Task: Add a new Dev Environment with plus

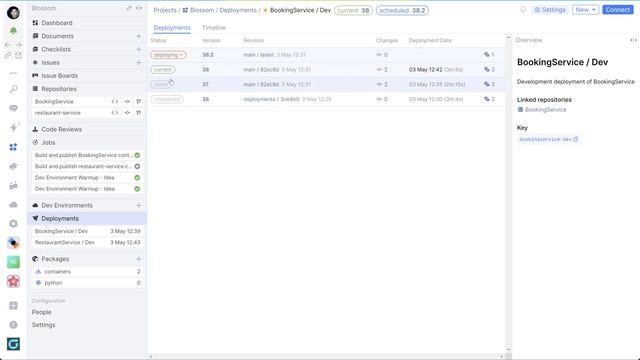Action: click(x=138, y=205)
